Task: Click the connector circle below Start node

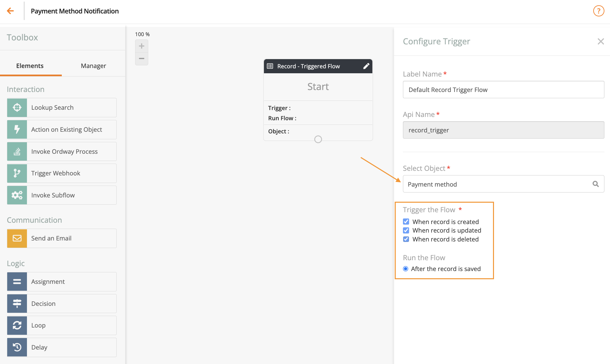Action: click(x=318, y=139)
